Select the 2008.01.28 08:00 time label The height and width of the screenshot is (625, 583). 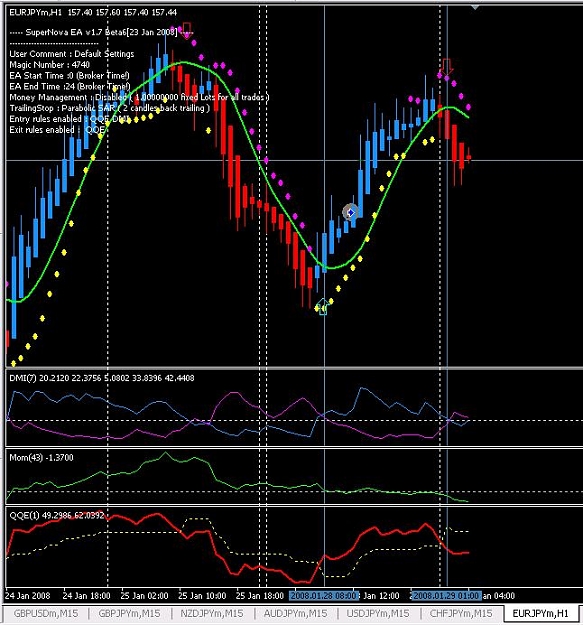pos(324,596)
